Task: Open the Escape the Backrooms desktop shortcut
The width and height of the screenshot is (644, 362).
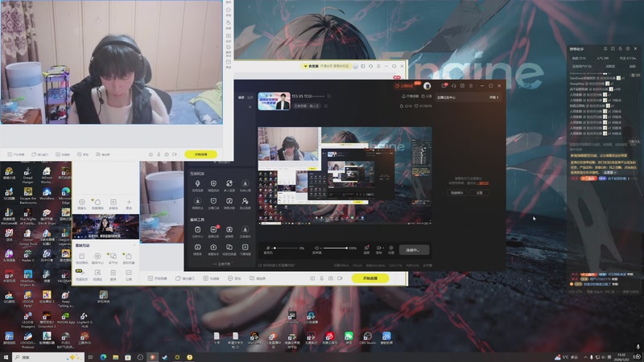Action: coord(27,196)
